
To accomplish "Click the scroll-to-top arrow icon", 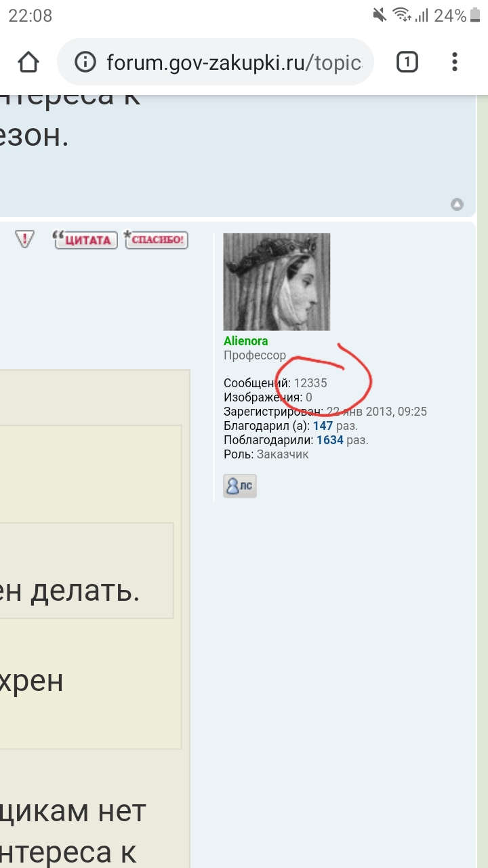I will click(x=457, y=204).
